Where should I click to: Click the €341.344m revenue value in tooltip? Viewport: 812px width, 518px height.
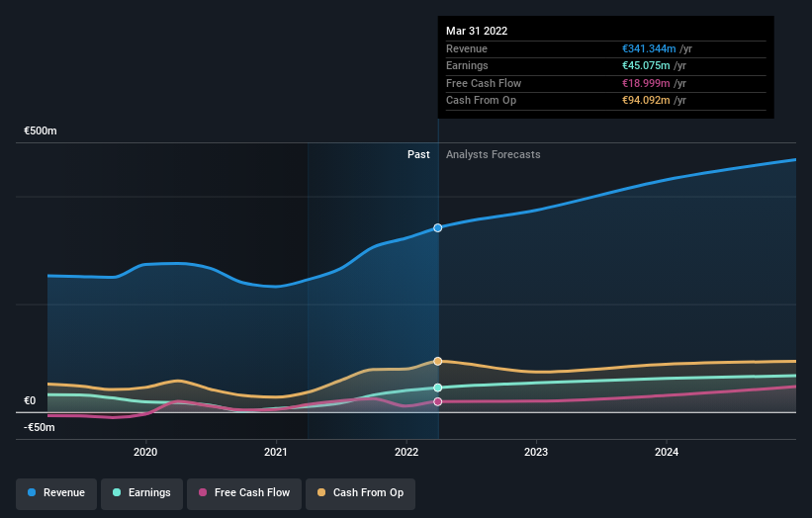tap(649, 48)
